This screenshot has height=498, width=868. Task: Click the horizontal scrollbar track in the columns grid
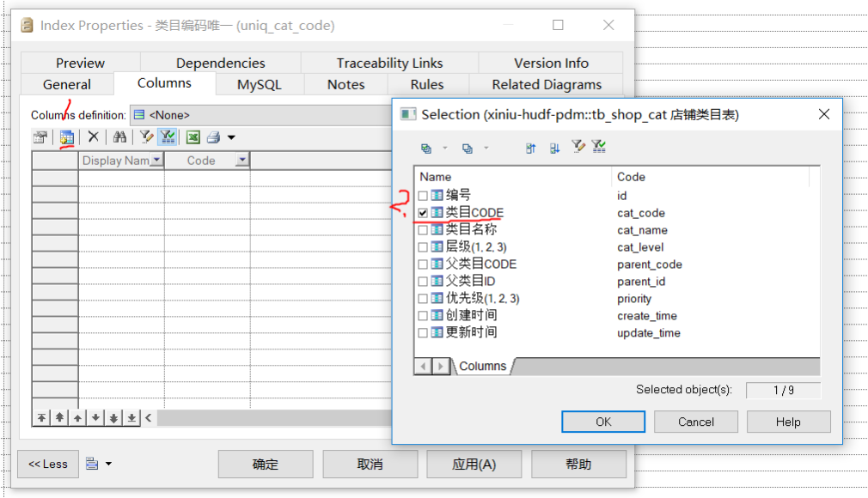(x=274, y=418)
